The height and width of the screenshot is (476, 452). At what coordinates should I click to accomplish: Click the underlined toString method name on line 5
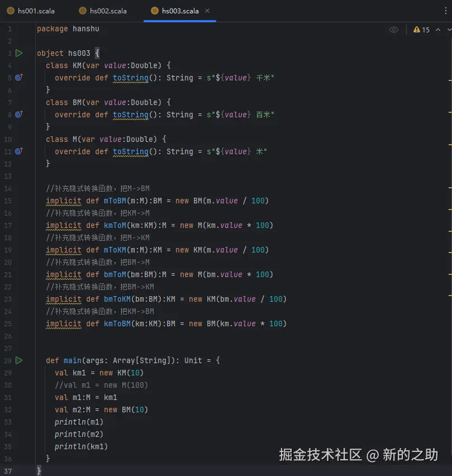(130, 78)
